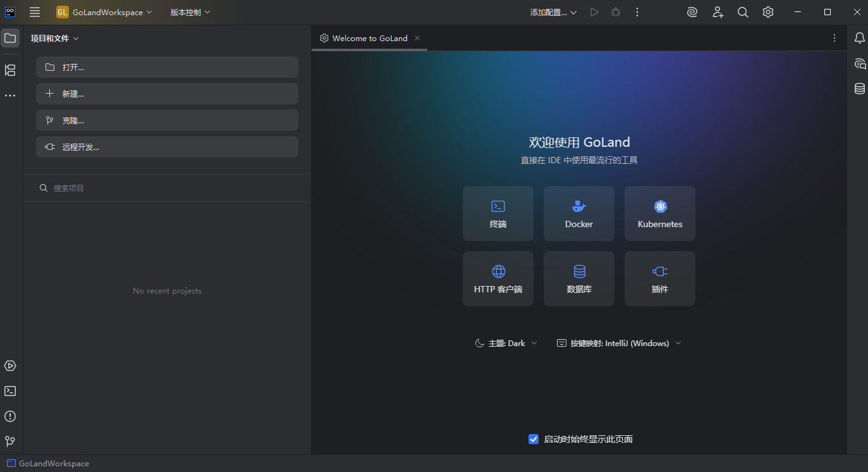Click the No recent projects text
Viewport: 868px width, 472px height.
167,291
